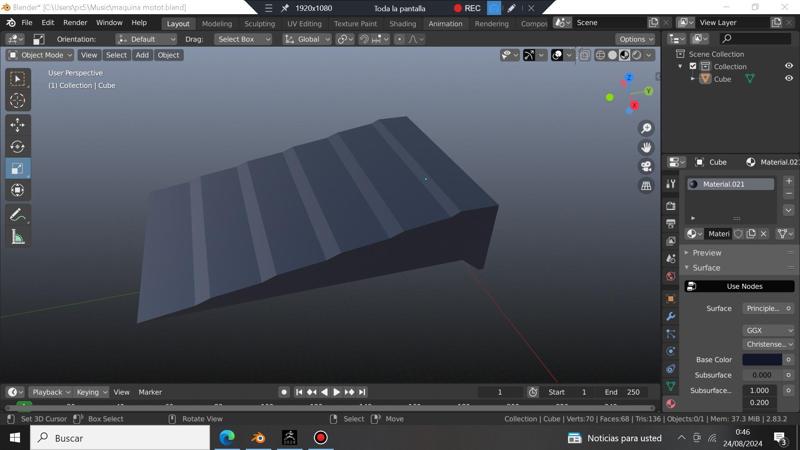The height and width of the screenshot is (450, 800).
Task: Open the Orientation Default dropdown
Action: click(x=146, y=39)
